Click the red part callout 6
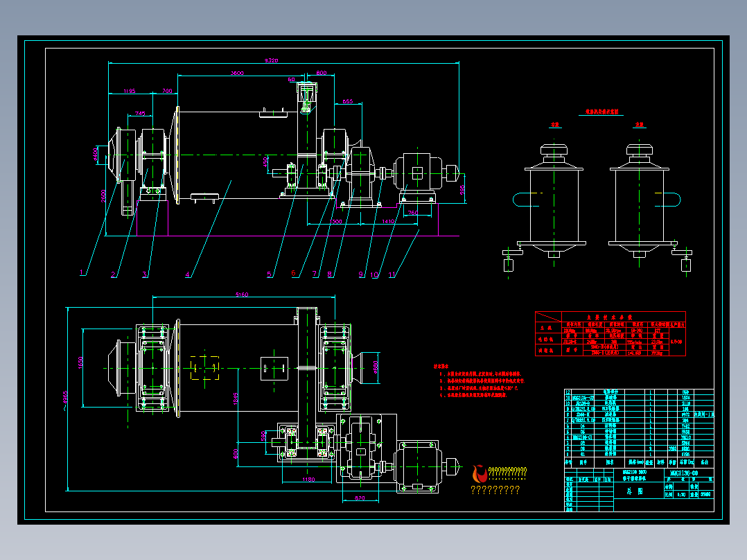The image size is (747, 560). [293, 273]
